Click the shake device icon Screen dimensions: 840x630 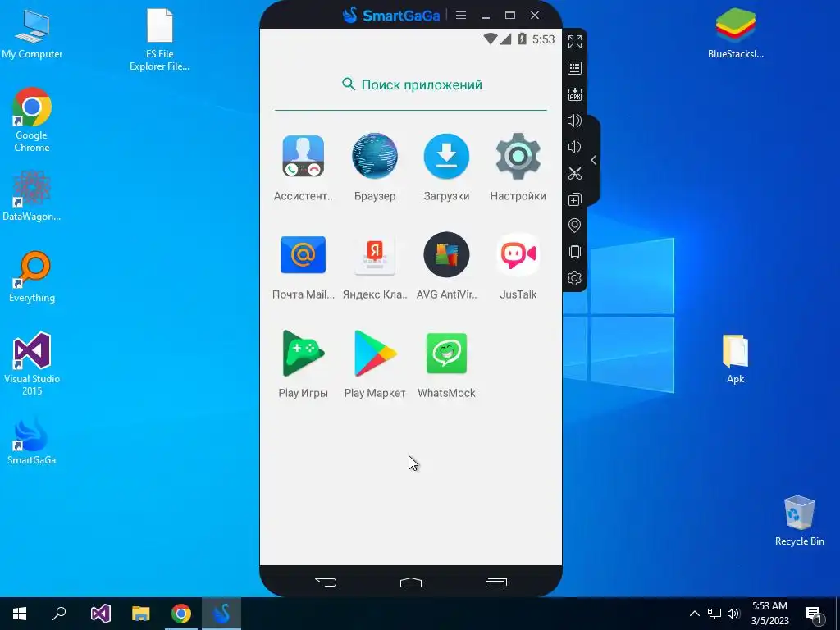point(575,252)
